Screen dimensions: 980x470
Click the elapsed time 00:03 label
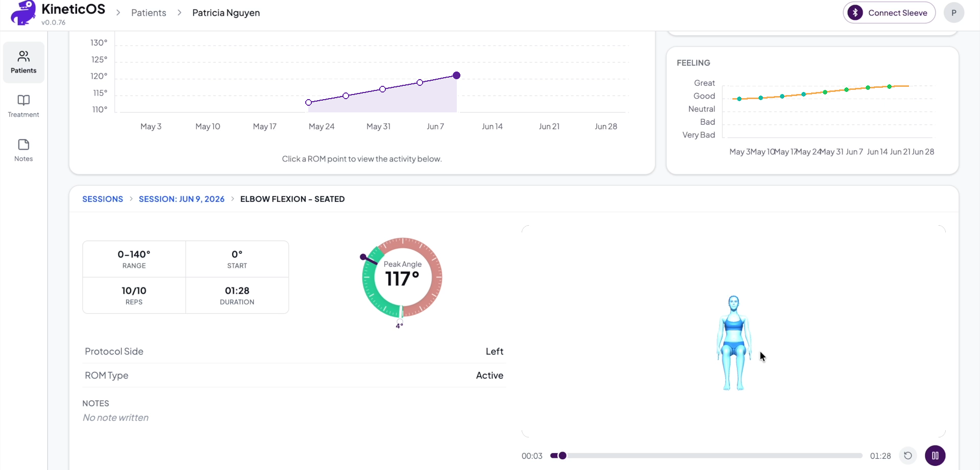(x=532, y=456)
